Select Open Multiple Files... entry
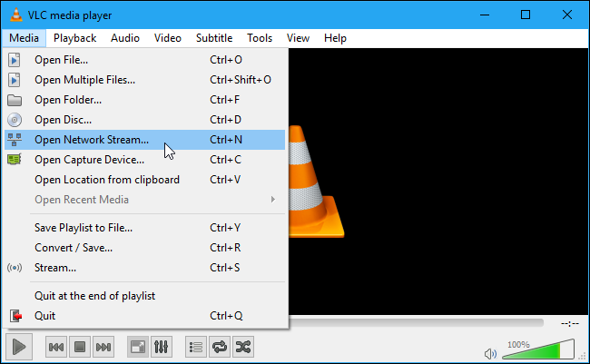Viewport: 590px width, 364px height. coord(145,80)
